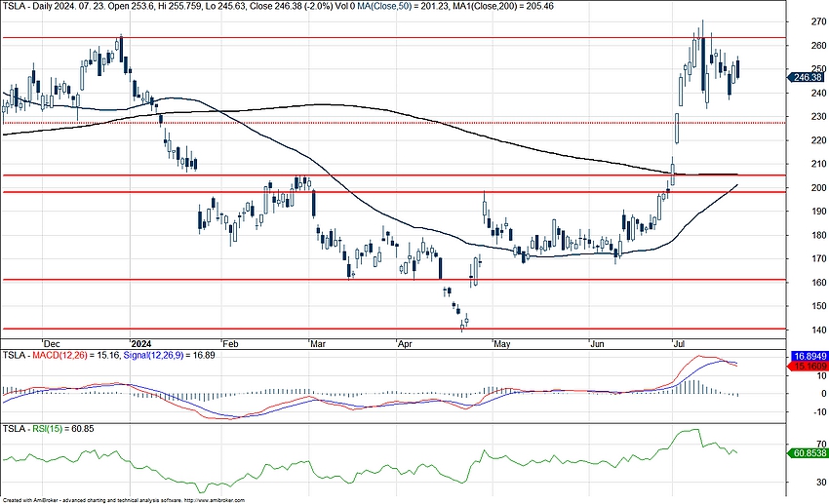
Task: Click the RSI value label 60.8538
Action: click(x=809, y=453)
